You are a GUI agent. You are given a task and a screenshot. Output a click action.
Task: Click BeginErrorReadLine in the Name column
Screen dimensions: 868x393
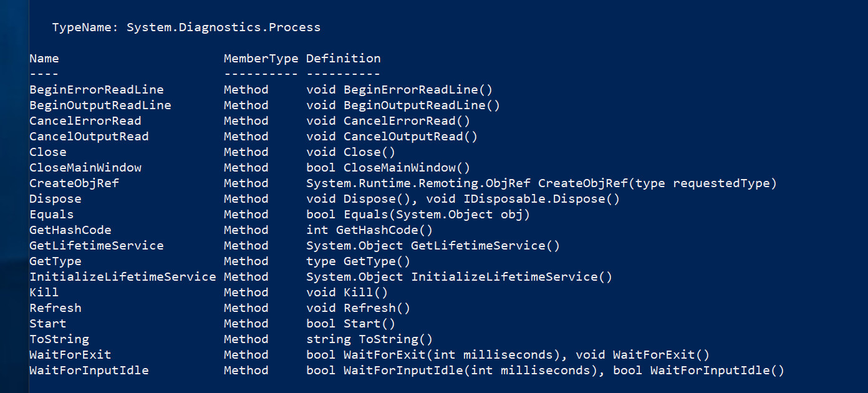coord(97,90)
